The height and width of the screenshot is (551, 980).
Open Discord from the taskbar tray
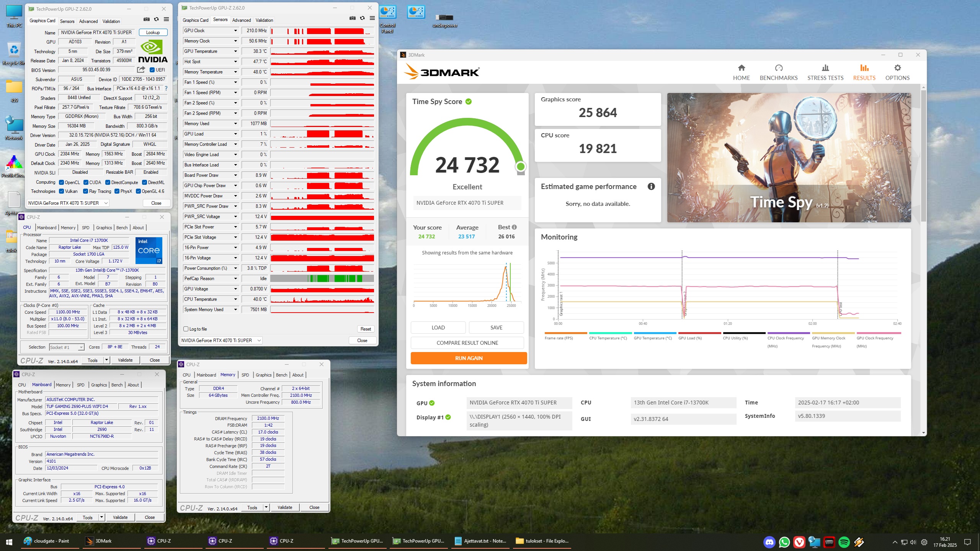769,542
